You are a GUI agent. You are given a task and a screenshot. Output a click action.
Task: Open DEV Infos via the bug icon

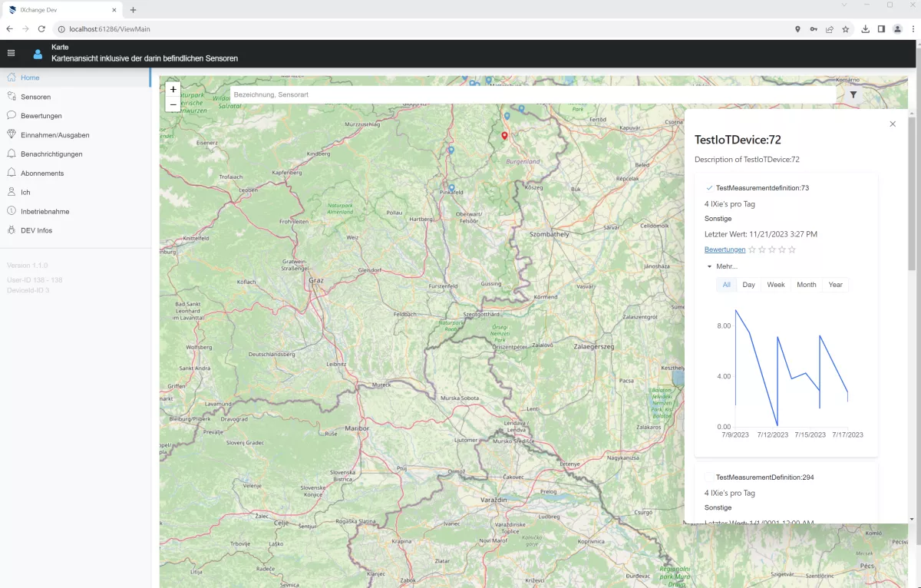(12, 230)
